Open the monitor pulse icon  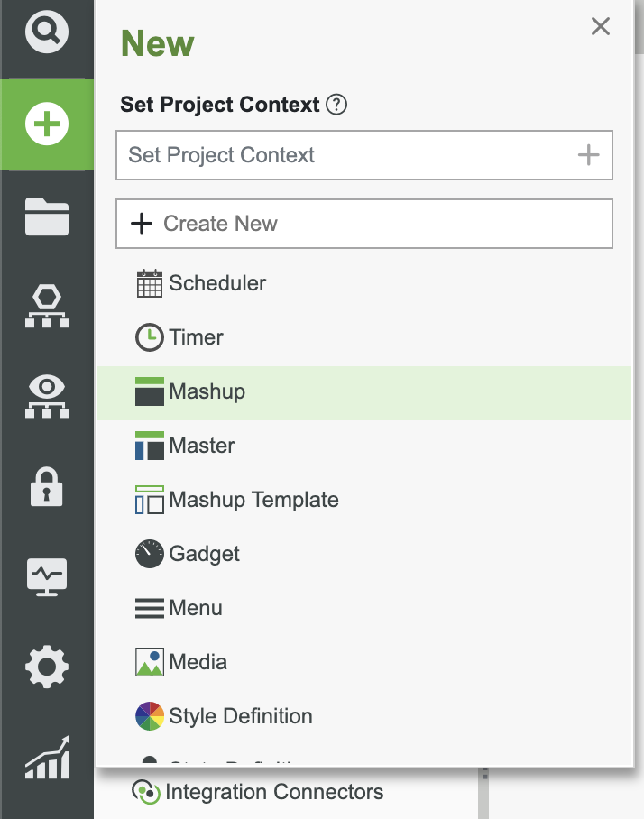pyautogui.click(x=47, y=576)
